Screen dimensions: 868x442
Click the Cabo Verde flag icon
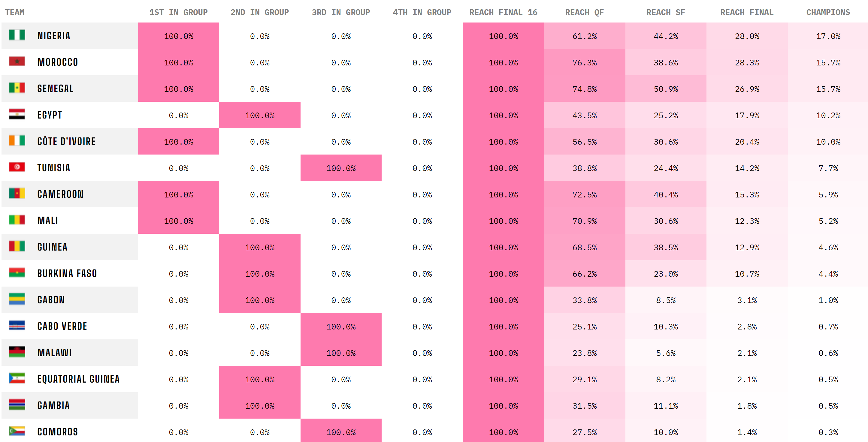point(17,326)
